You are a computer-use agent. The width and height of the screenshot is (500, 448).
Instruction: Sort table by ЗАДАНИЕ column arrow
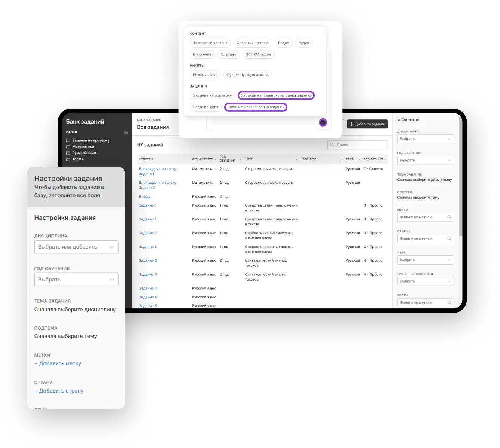point(187,158)
